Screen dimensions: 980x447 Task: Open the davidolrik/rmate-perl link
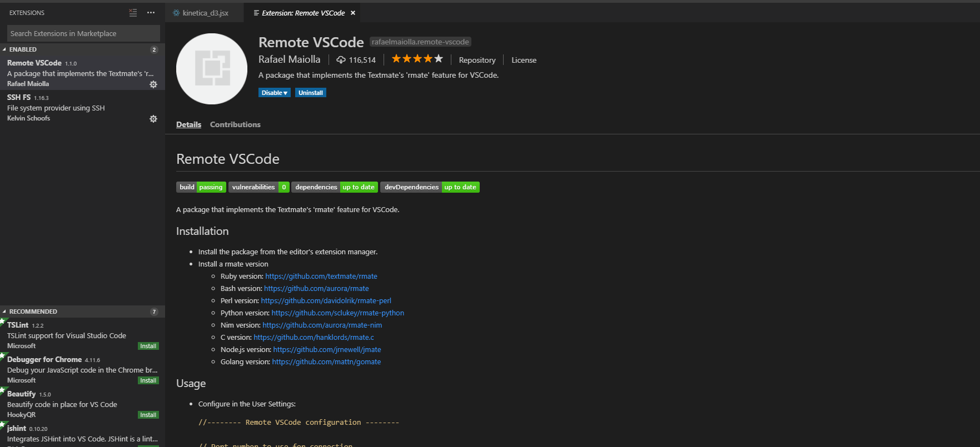pos(326,300)
